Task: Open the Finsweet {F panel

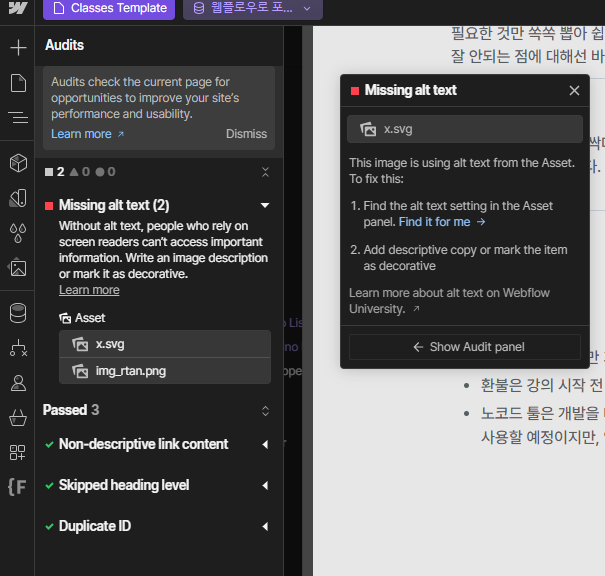Action: [x=17, y=486]
